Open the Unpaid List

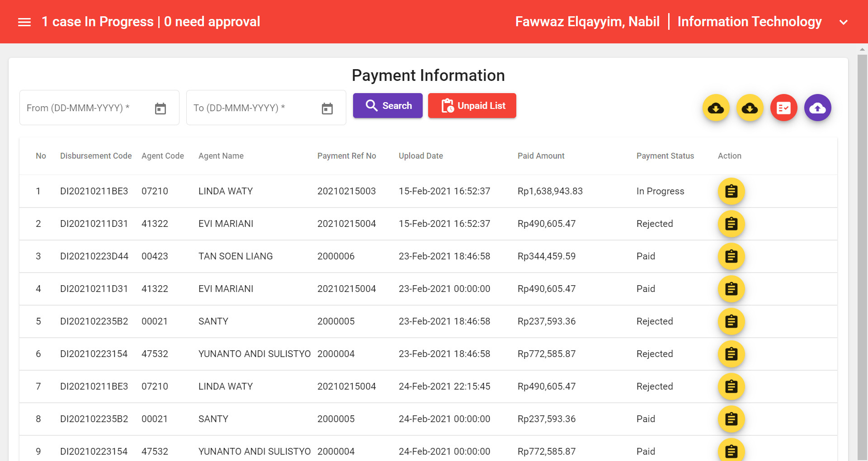tap(472, 105)
